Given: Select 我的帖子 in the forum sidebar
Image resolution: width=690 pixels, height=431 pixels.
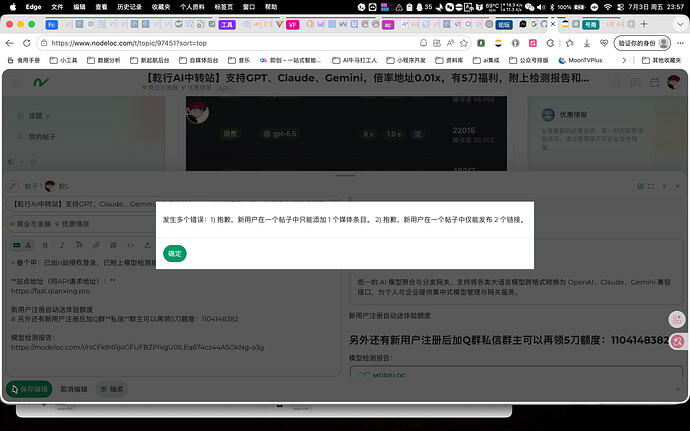Looking at the screenshot, I should point(42,137).
